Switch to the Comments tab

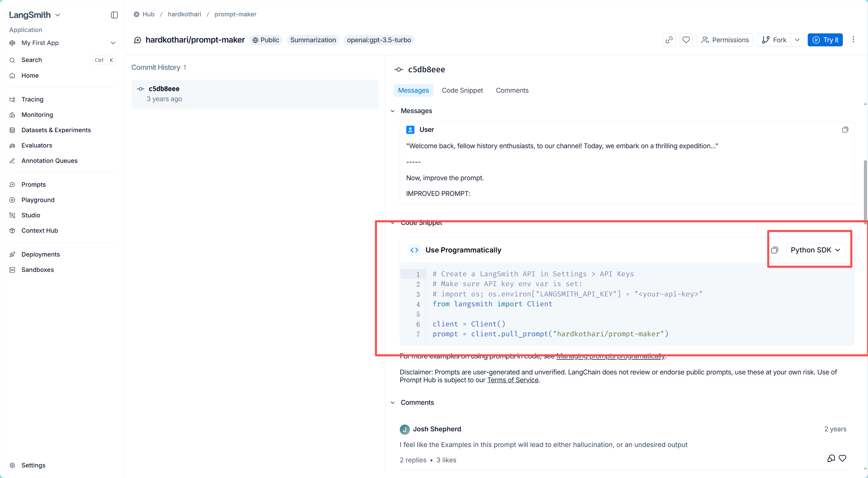click(512, 90)
